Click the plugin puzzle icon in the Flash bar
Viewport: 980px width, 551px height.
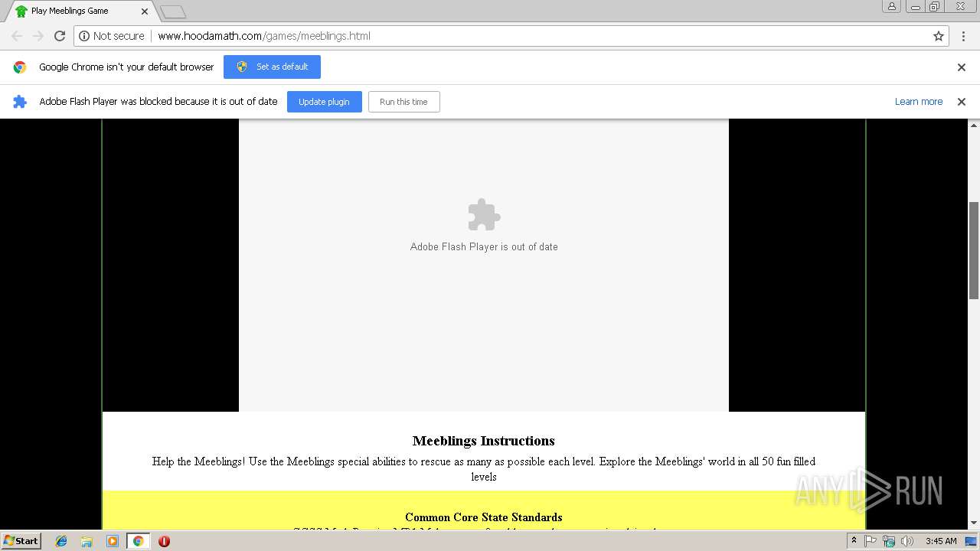[x=20, y=102]
